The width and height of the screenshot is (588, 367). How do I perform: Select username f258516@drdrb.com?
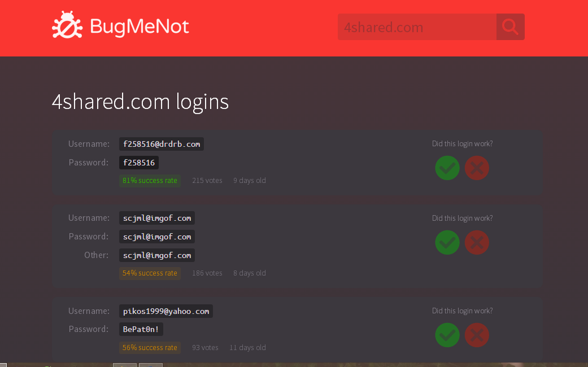point(162,144)
